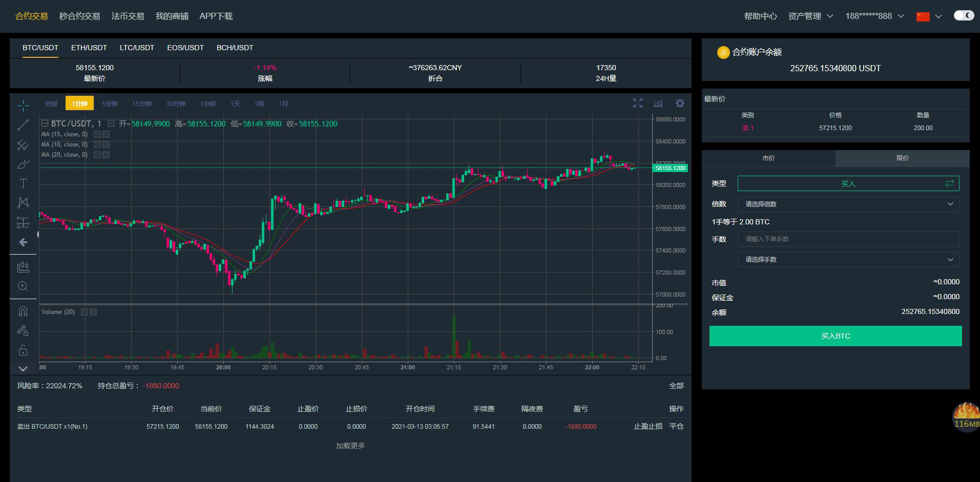Collapse the BTC/USDT legend box
The height and width of the screenshot is (482, 980).
click(45, 123)
